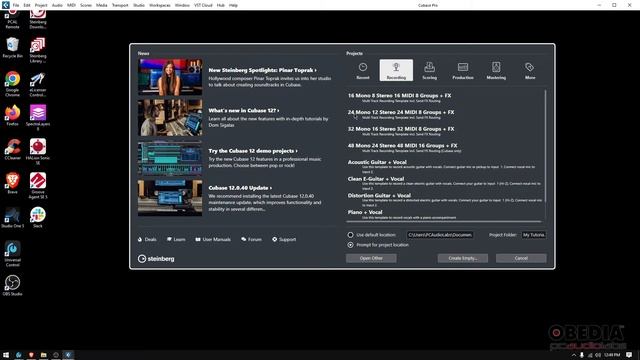640x360 pixels.
Task: Open 'What's new in Cubase 12?' headline
Action: [244, 111]
